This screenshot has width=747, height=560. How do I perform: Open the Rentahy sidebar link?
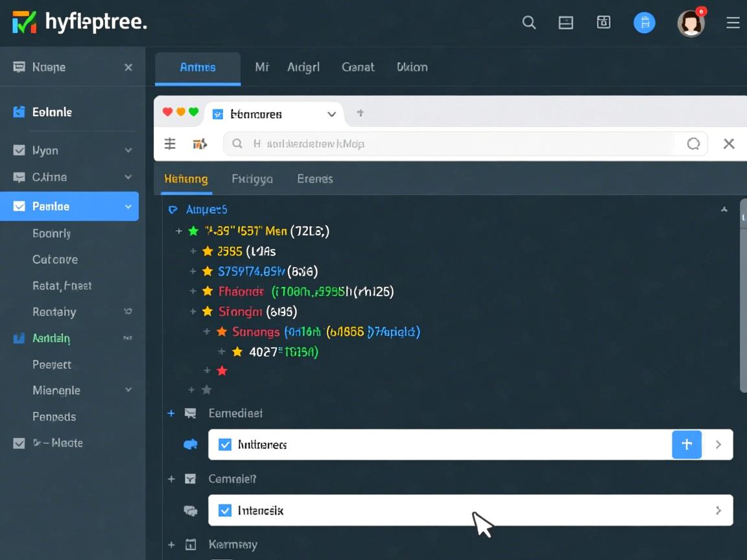[54, 312]
